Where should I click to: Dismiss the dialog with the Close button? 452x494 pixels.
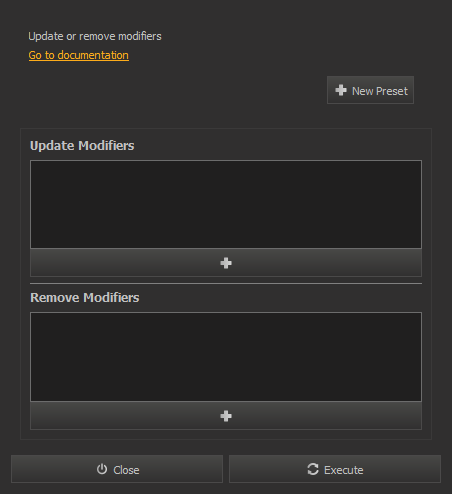[x=117, y=469]
